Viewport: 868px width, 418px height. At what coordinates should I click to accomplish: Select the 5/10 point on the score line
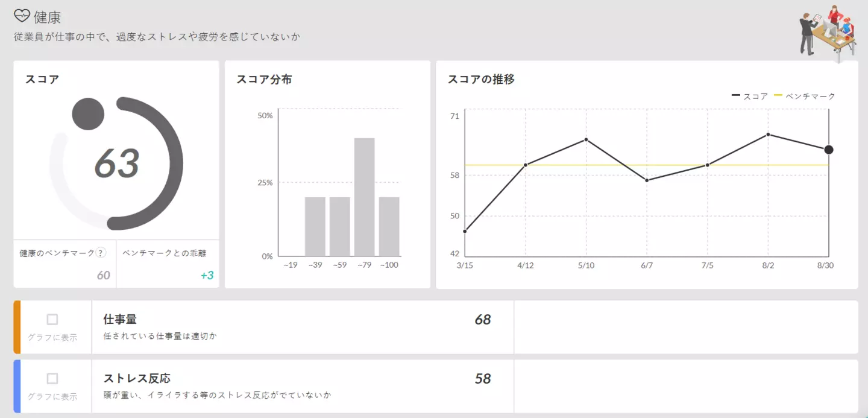(586, 139)
